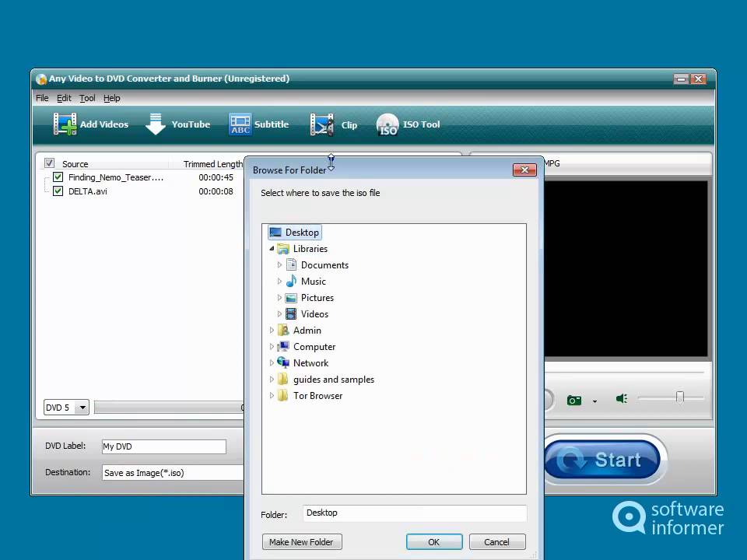This screenshot has width=747, height=560.
Task: Click the Admin user folder icon
Action: coord(283,330)
